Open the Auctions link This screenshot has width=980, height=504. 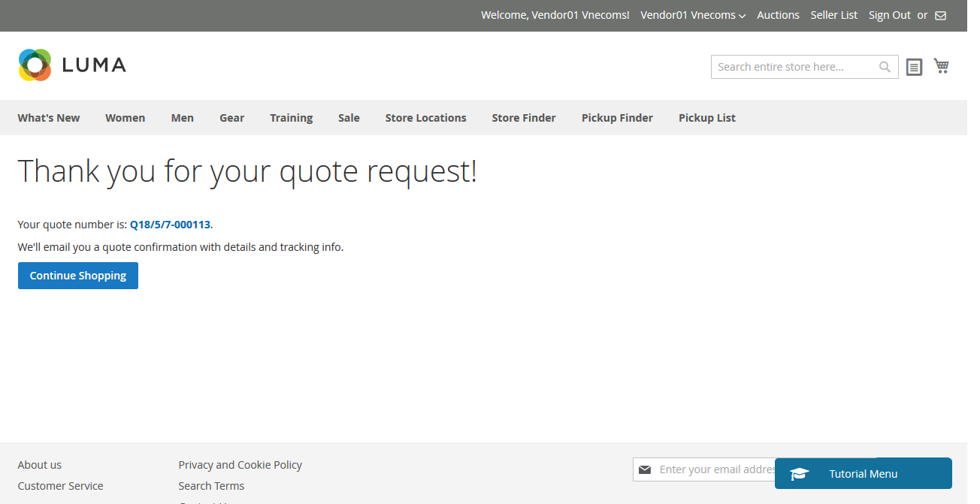pyautogui.click(x=778, y=15)
